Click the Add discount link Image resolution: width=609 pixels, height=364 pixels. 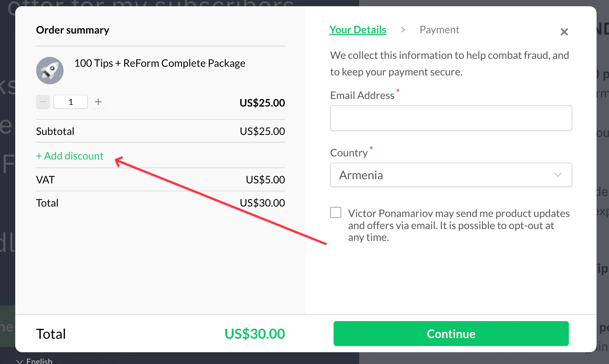(x=70, y=156)
